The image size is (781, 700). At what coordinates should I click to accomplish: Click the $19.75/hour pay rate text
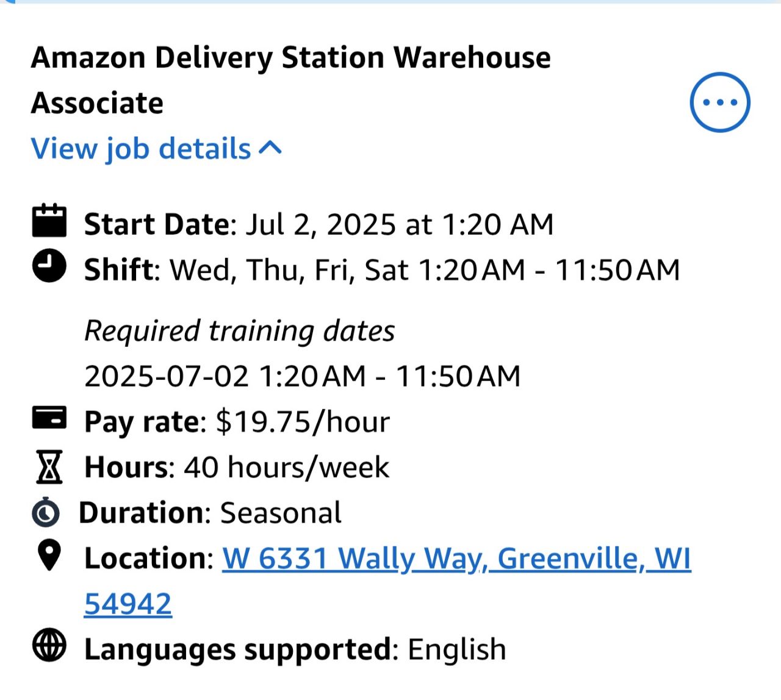tap(303, 422)
